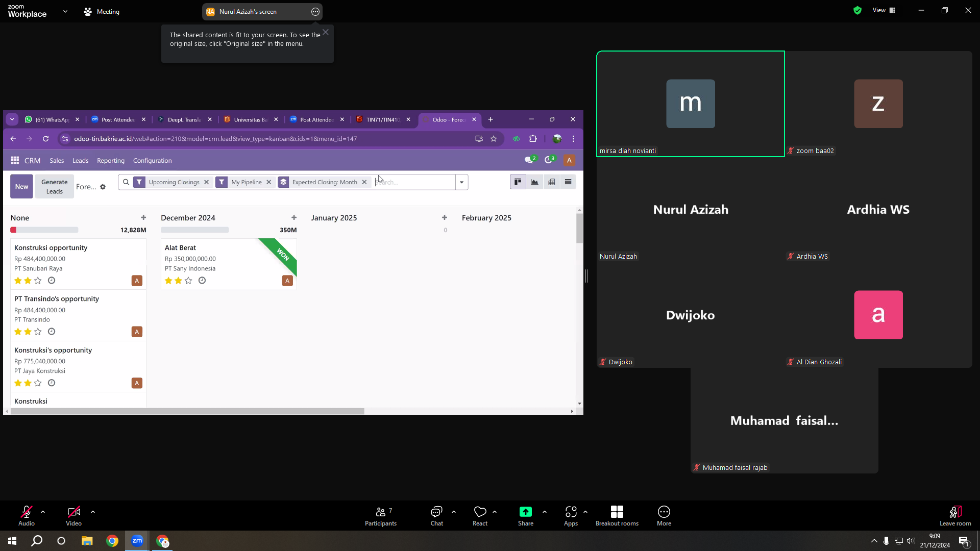Viewport: 980px width, 551px height.
Task: Click the Generate Leads button
Action: 55,187
